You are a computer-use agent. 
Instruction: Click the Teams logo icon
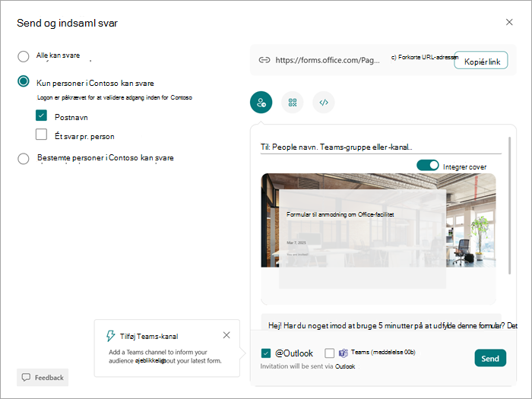[344, 353]
